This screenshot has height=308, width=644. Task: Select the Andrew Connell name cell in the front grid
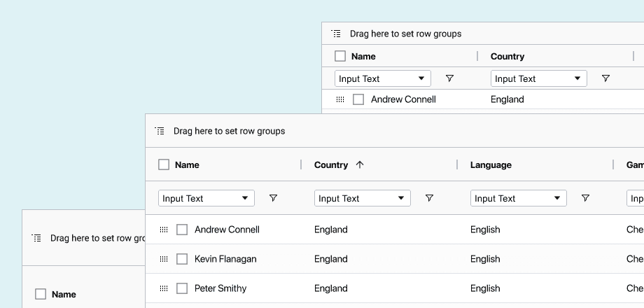coord(227,230)
